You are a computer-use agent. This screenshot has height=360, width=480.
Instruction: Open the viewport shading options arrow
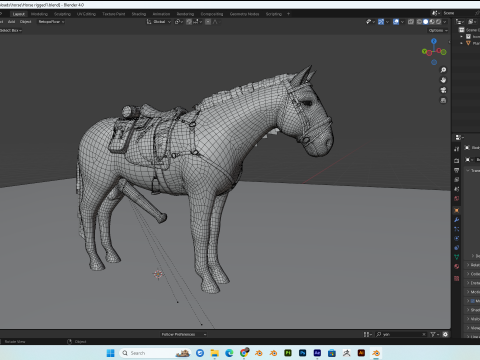click(445, 22)
